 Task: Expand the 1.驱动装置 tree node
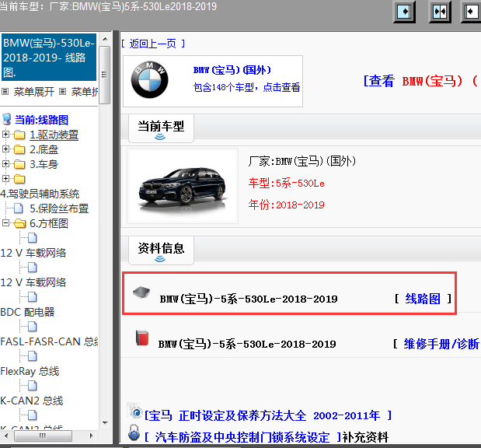[5, 135]
